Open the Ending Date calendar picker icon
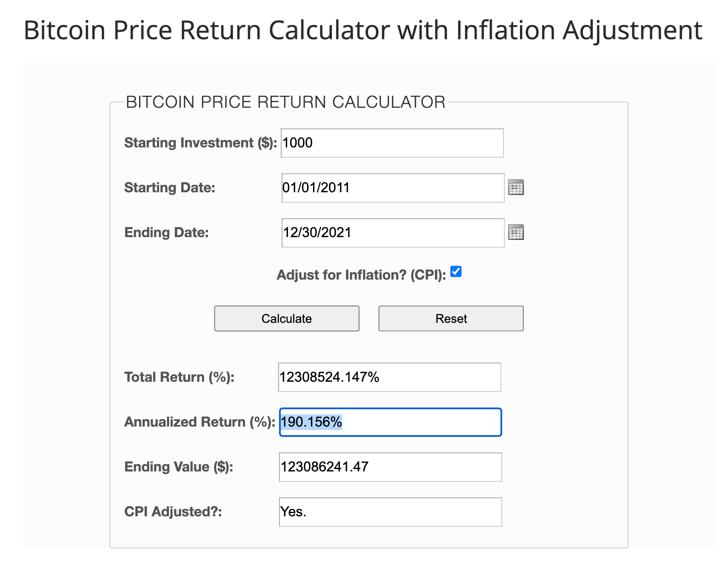The image size is (728, 576). (x=516, y=232)
